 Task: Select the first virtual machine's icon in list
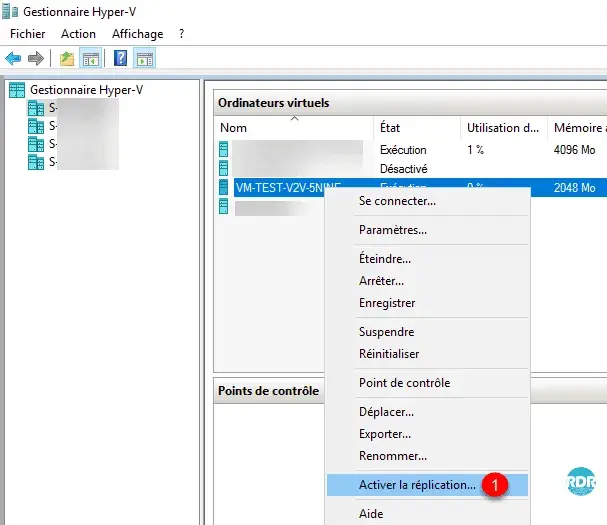click(x=224, y=150)
